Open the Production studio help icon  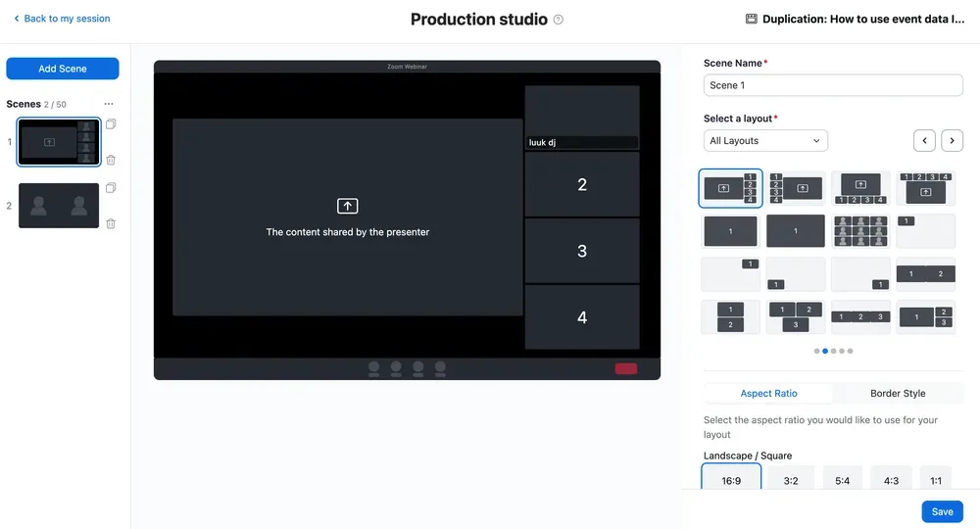(559, 20)
